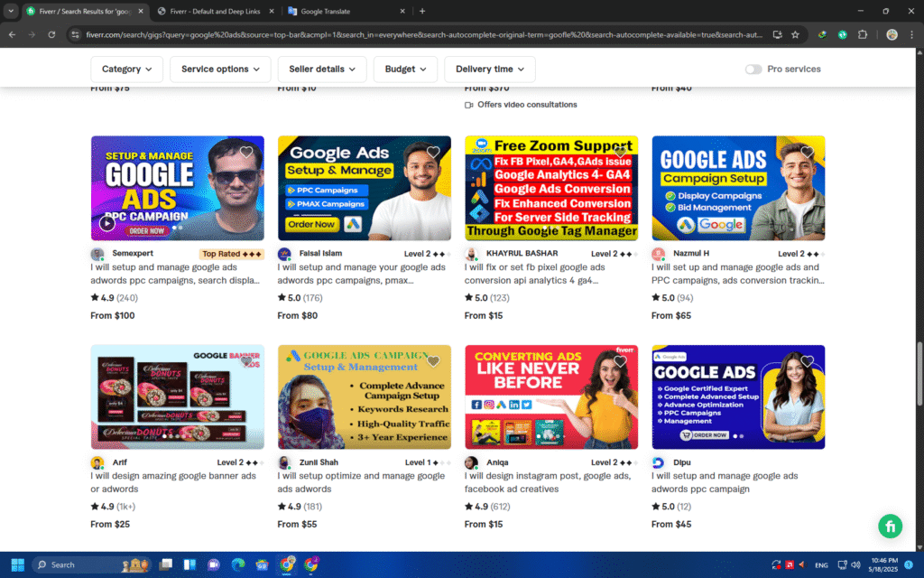Click Nazmul H seller avatar

point(658,254)
